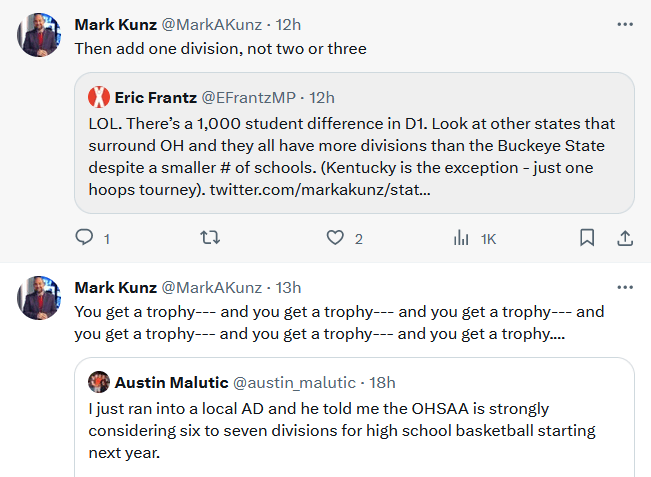
Task: Retweet the 'Then add one division' tweet
Action: click(210, 238)
